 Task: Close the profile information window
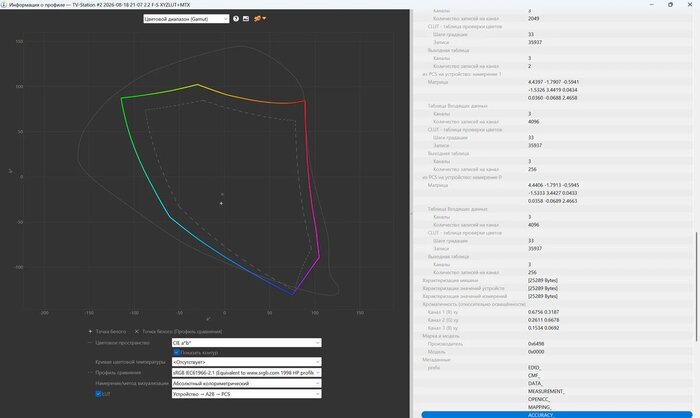click(x=690, y=4)
